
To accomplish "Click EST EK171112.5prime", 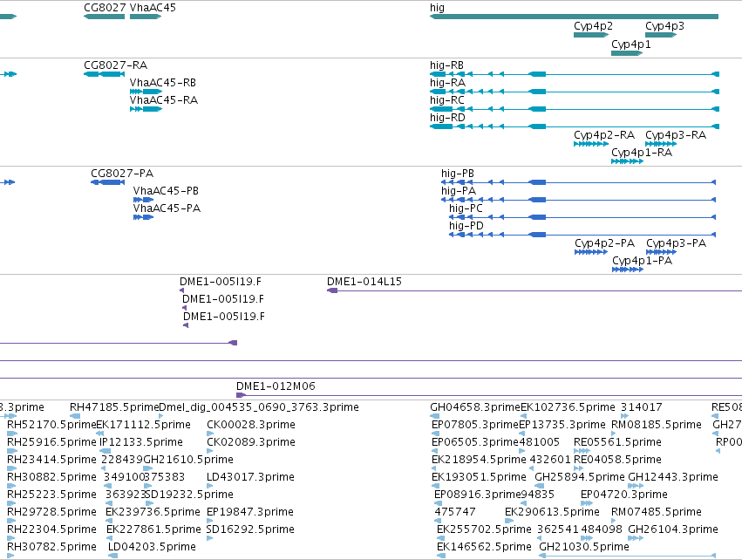I will [x=143, y=425].
